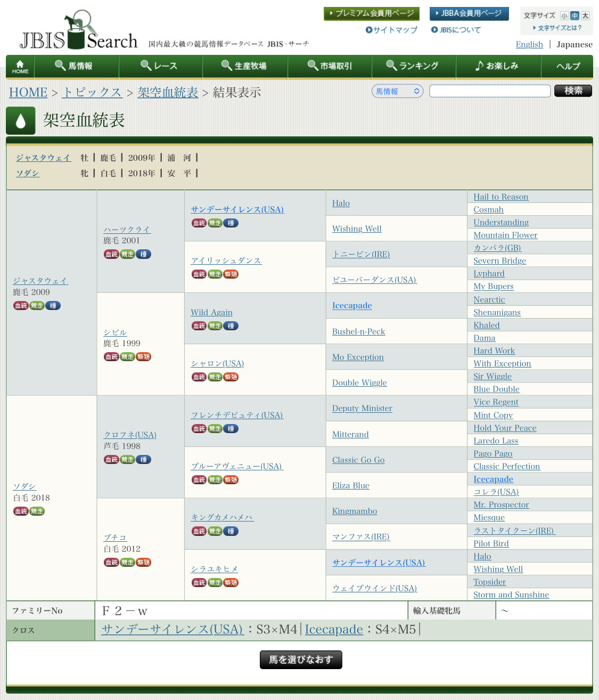Click the 繁殖 badge under シラユキヒメ
Viewport: 599px width, 700px height.
[231, 583]
